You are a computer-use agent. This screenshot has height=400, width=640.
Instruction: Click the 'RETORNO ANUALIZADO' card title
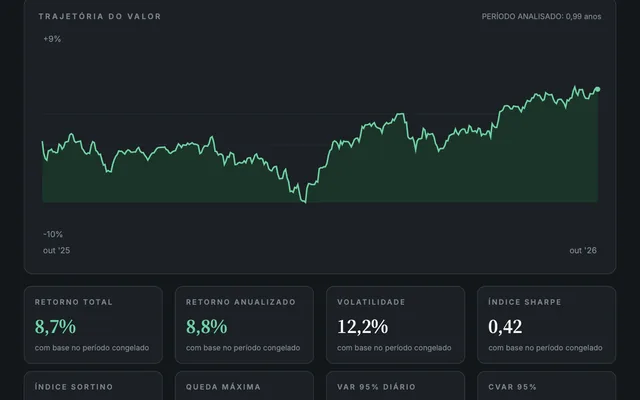click(x=241, y=302)
